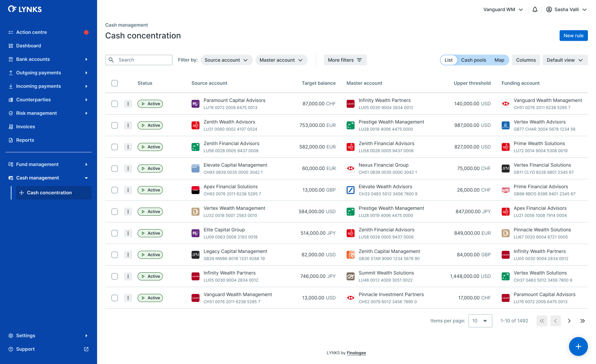Toggle the select-all header checkbox
This screenshot has width=596, height=364.
click(115, 83)
